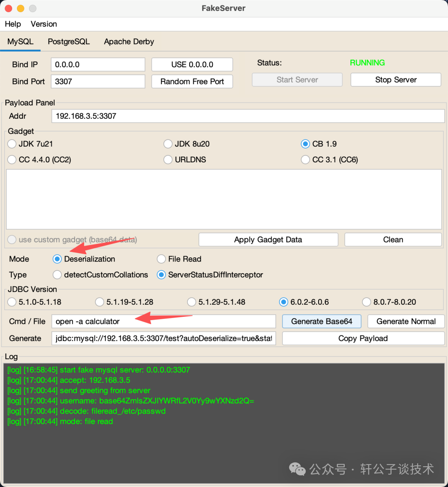Select the JDK 8u20 gadget
Screen dimensions: 448x487
click(187, 144)
